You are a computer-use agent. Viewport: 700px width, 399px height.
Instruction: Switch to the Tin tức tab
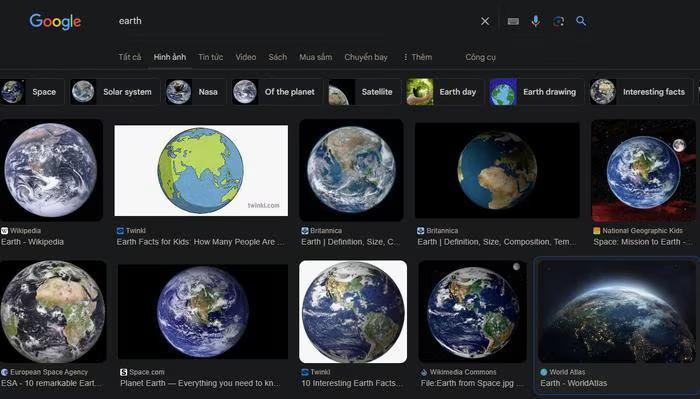211,57
